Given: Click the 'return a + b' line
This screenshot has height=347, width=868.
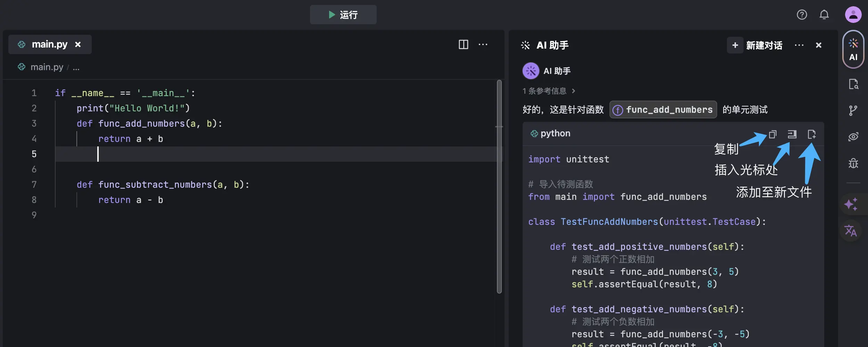Looking at the screenshot, I should click(x=131, y=139).
